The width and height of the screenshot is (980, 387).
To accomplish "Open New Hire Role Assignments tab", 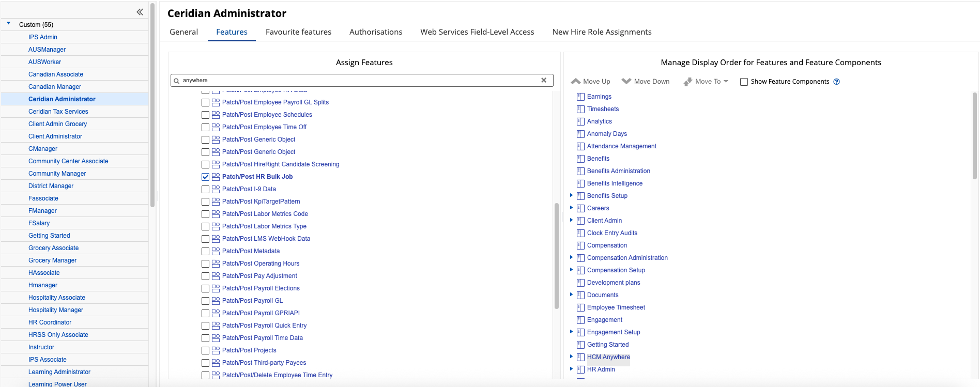I will pyautogui.click(x=602, y=32).
